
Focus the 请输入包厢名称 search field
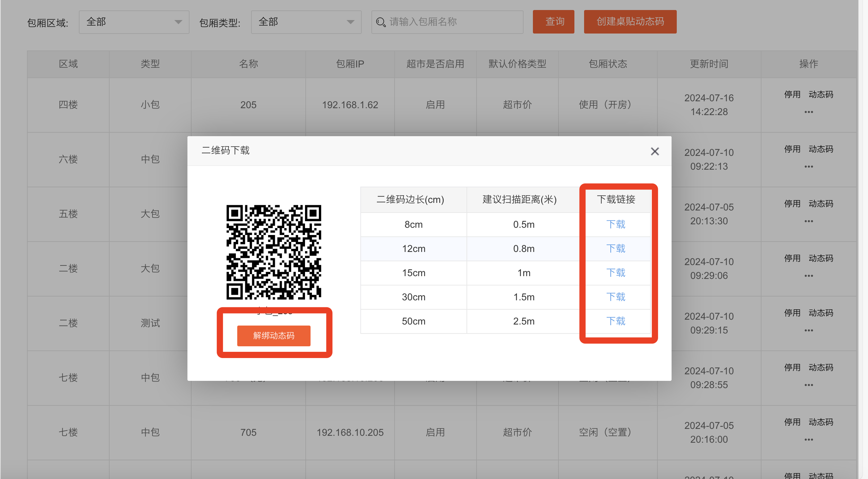447,22
